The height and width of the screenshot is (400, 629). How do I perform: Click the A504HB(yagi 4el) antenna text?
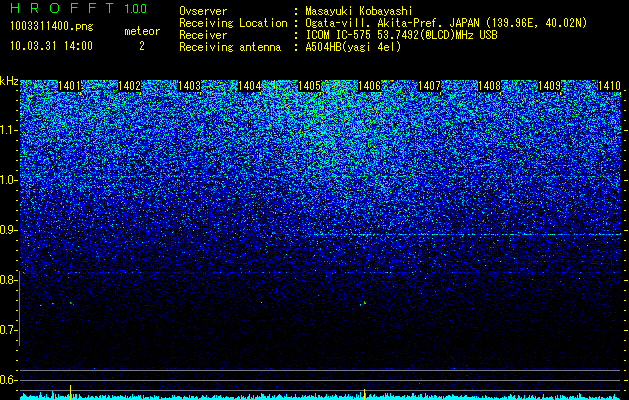[x=353, y=47]
